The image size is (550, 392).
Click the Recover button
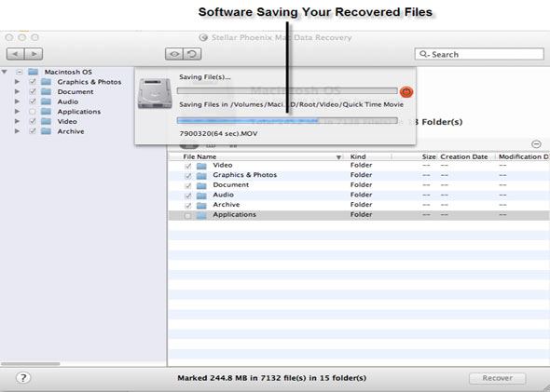click(x=498, y=378)
